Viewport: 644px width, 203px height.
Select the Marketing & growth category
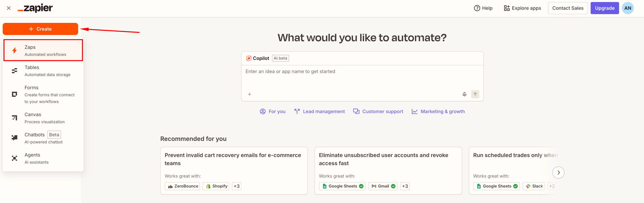pyautogui.click(x=438, y=111)
